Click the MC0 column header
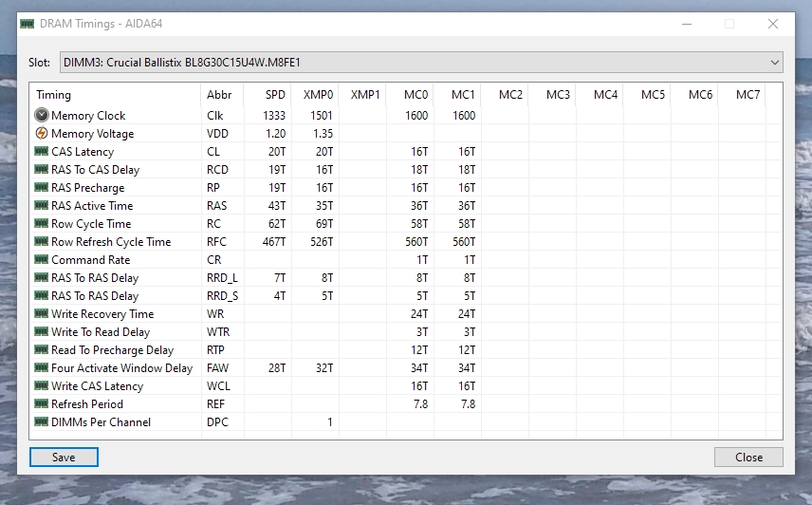812x505 pixels. pyautogui.click(x=410, y=95)
